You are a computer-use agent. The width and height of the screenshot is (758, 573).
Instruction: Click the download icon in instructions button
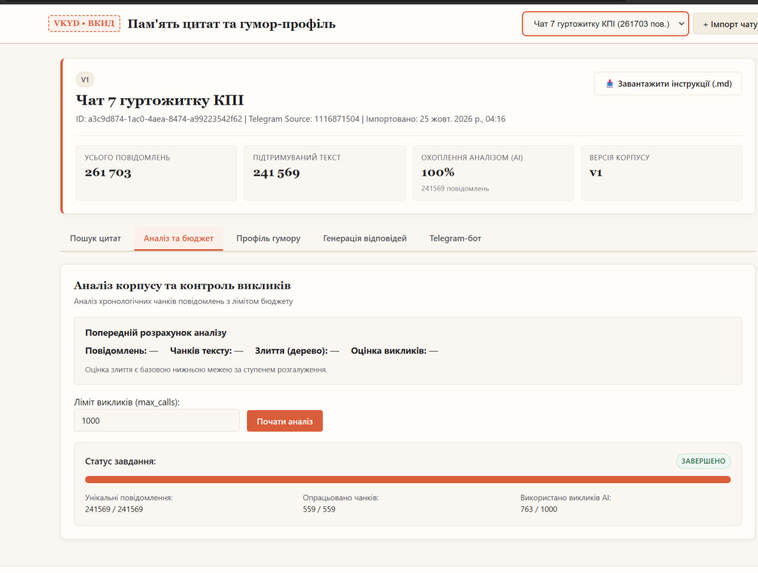(610, 84)
